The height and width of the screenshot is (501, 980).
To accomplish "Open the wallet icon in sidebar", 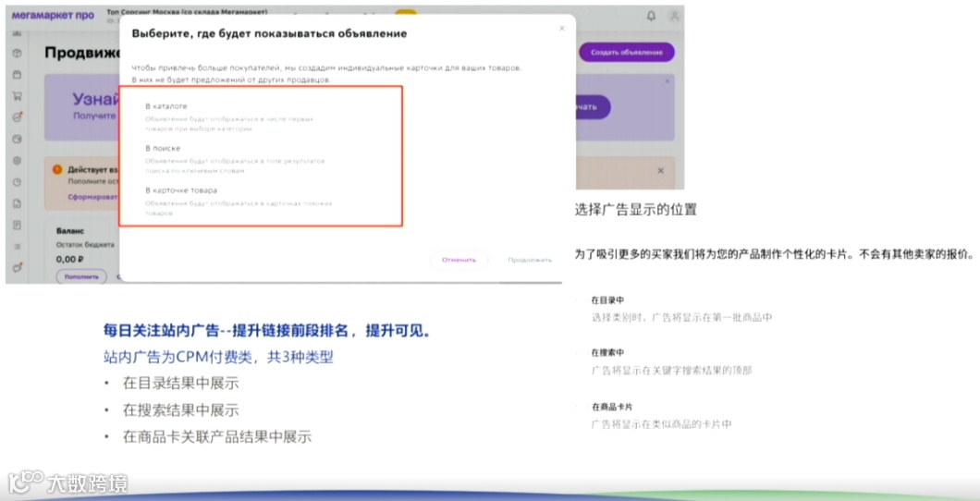I will tap(18, 139).
